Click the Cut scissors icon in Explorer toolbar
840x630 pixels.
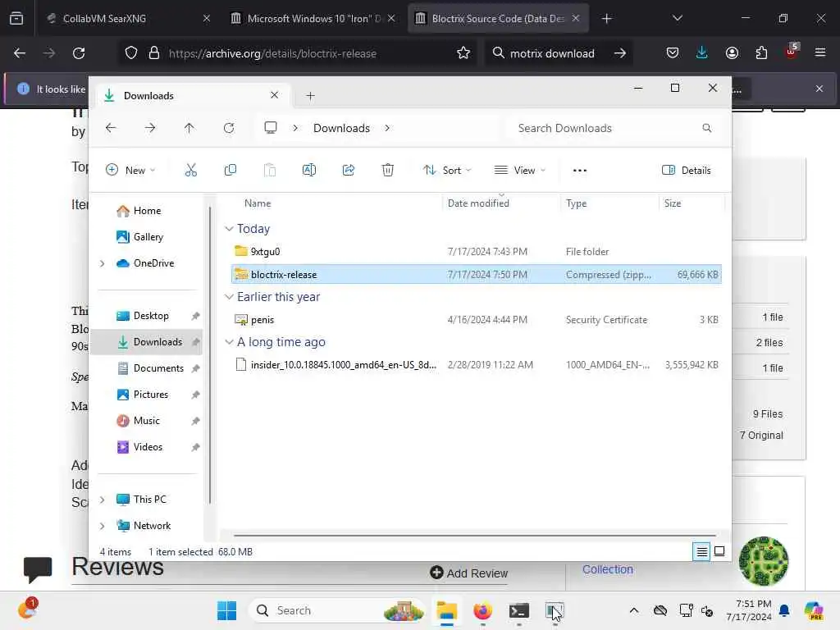point(190,171)
